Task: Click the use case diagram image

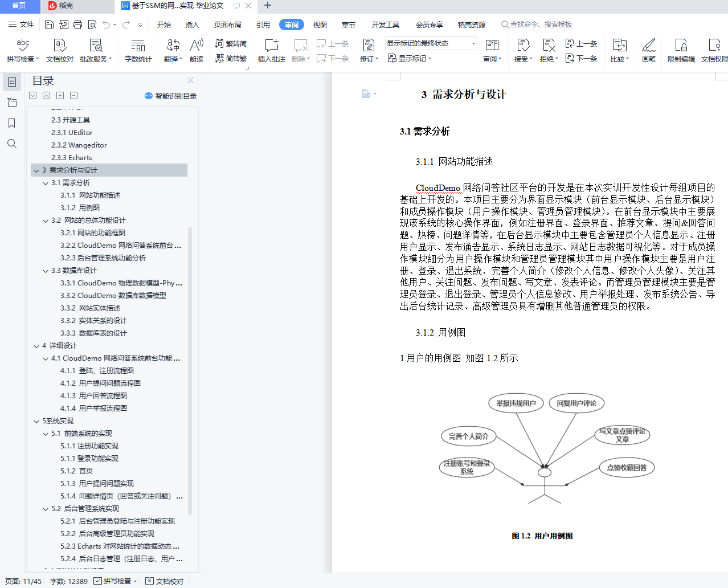Action: pyautogui.click(x=547, y=449)
